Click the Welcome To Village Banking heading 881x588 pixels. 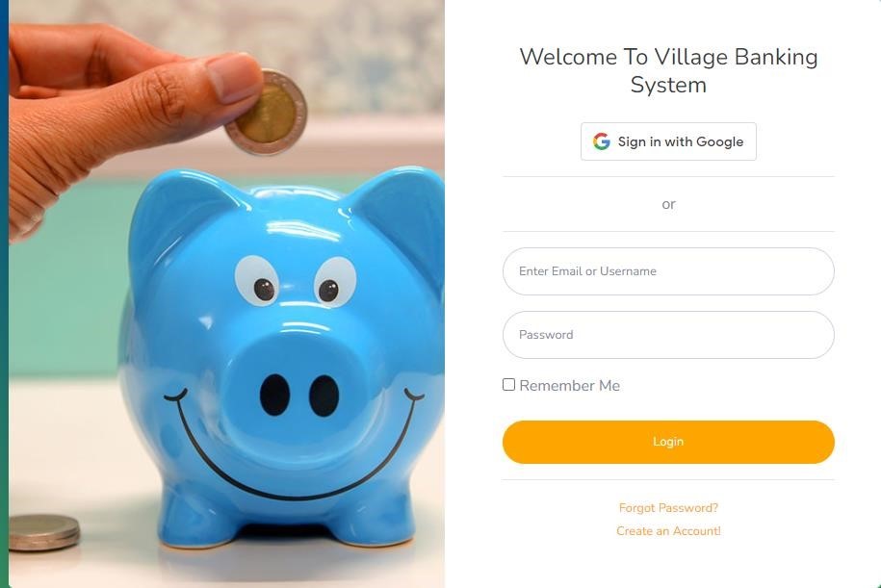click(x=668, y=71)
